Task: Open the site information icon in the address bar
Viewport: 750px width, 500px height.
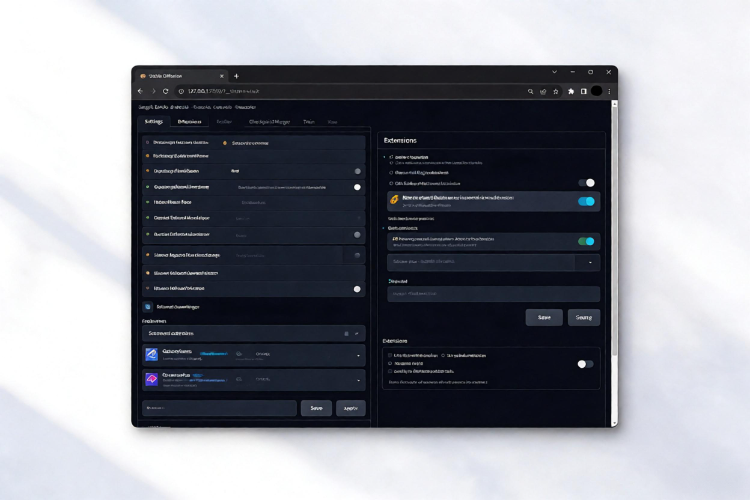Action: pyautogui.click(x=181, y=91)
